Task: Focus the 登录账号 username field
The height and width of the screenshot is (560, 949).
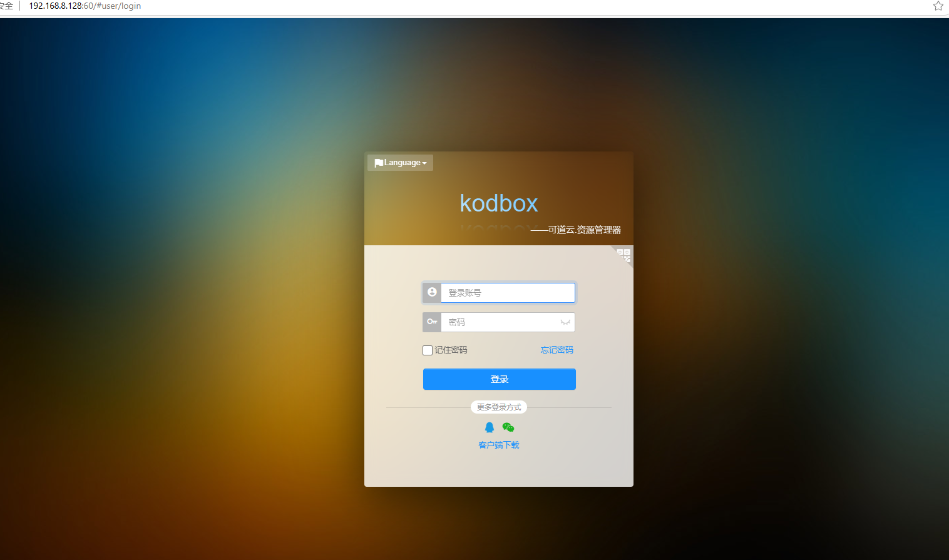Action: point(508,293)
